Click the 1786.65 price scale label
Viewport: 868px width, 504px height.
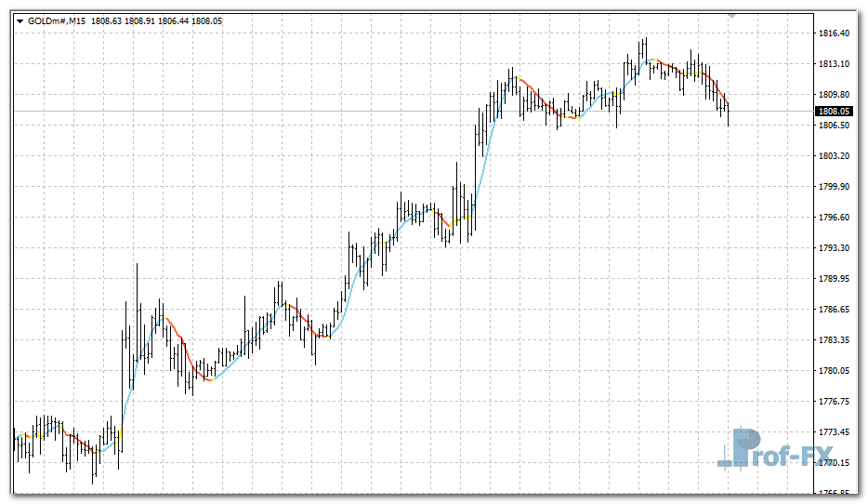click(x=834, y=310)
